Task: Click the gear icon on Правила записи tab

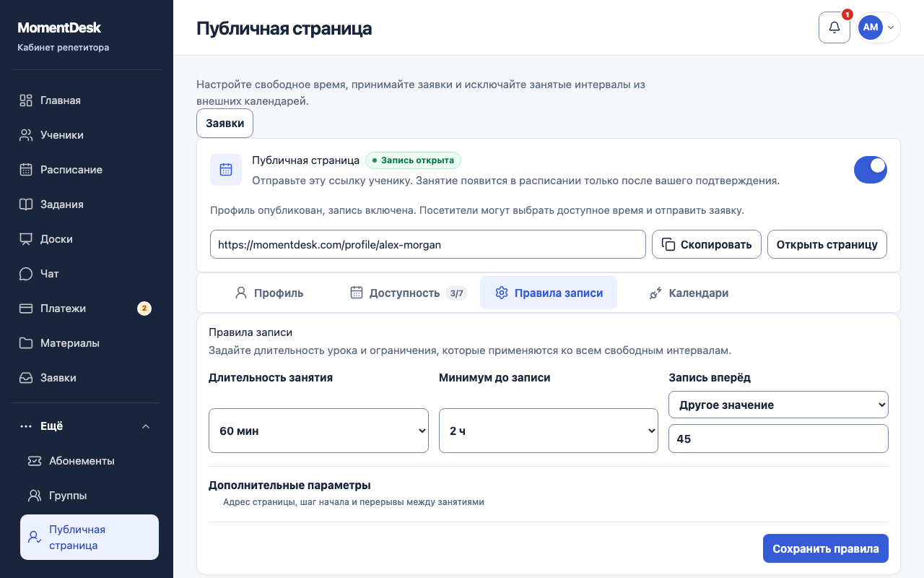Action: click(502, 293)
